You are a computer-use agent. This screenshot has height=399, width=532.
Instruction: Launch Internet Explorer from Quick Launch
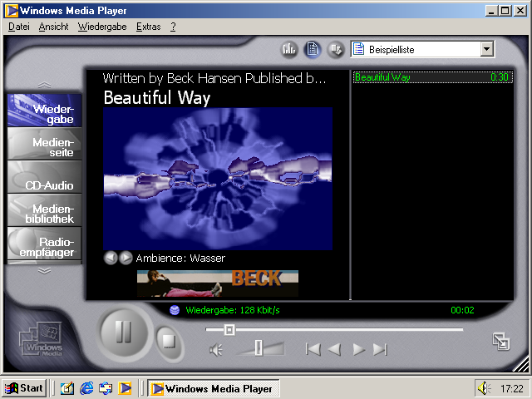[x=86, y=388]
